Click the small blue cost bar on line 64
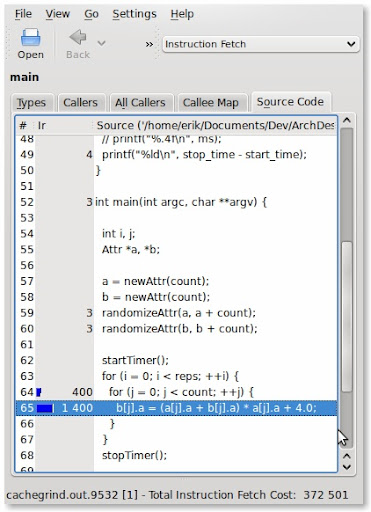371x512 pixels. 39,392
